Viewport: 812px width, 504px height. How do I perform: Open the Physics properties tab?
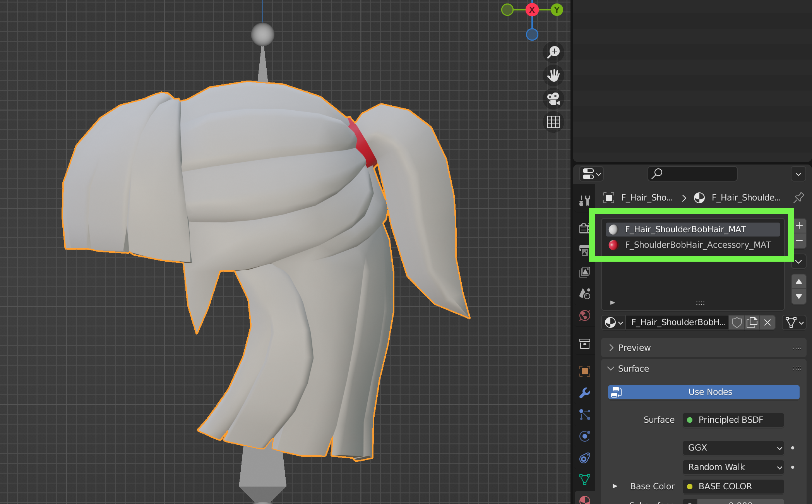click(x=584, y=436)
